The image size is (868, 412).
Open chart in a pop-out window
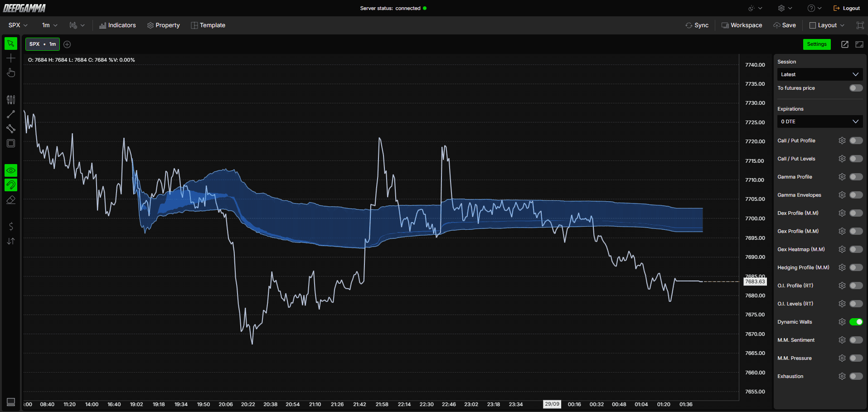pyautogui.click(x=845, y=44)
